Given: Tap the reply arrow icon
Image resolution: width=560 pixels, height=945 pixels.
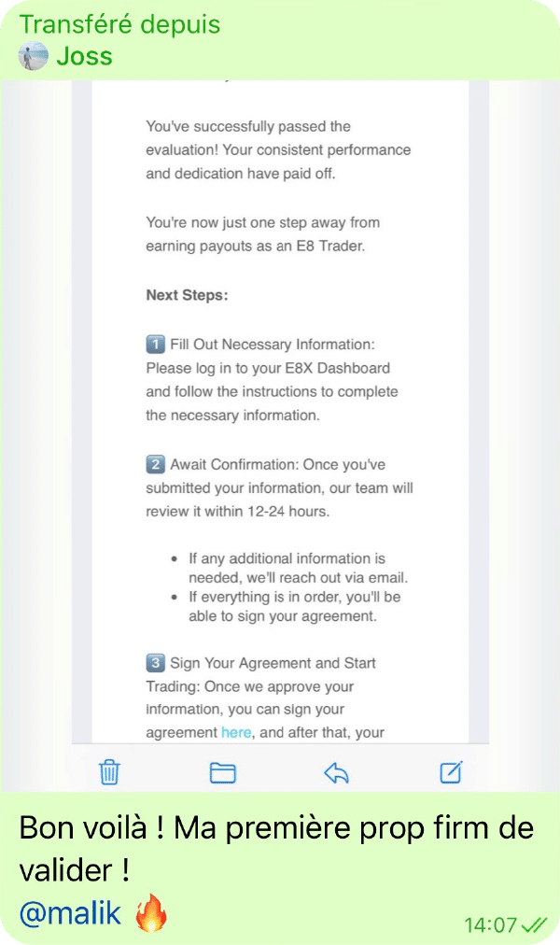Looking at the screenshot, I should 336,771.
